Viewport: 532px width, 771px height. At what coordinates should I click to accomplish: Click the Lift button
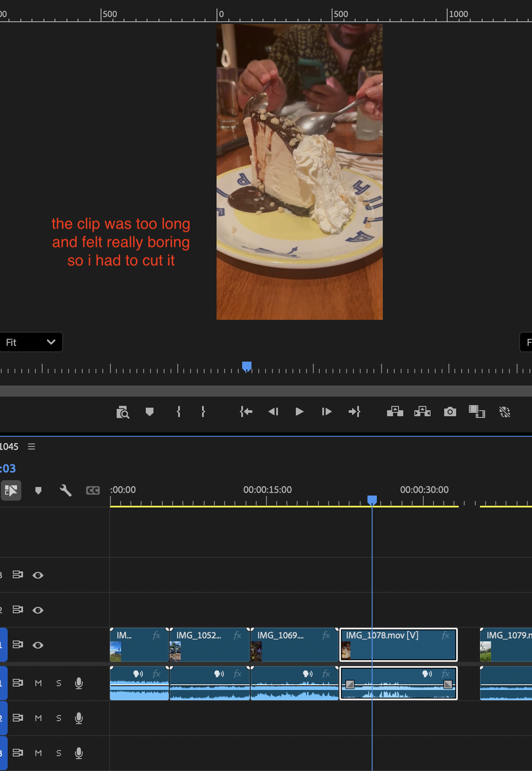pyautogui.click(x=395, y=412)
